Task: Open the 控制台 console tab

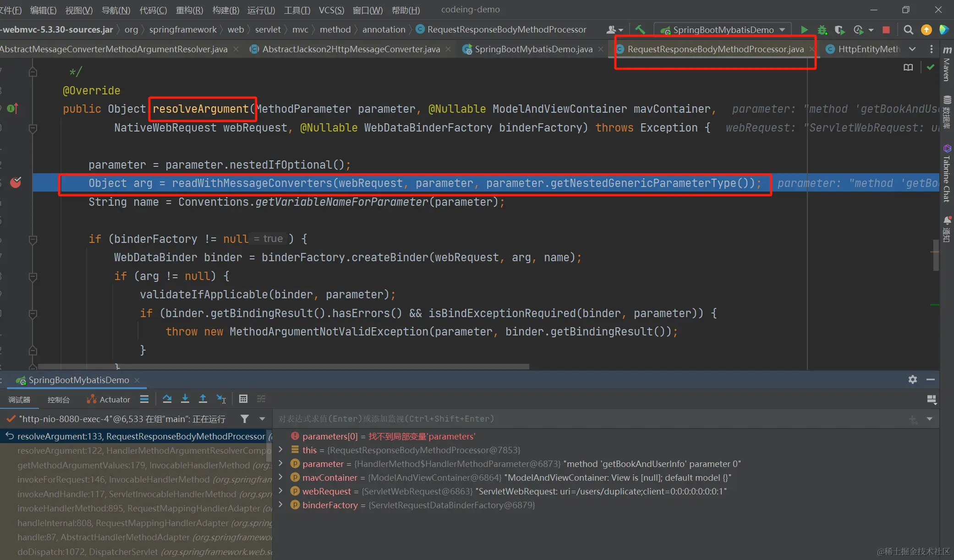Action: 59,400
